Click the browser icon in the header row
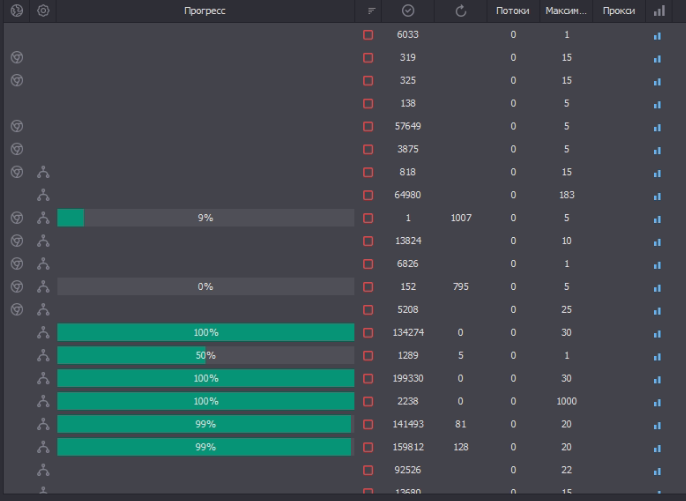This screenshot has width=686, height=501. coord(16,10)
